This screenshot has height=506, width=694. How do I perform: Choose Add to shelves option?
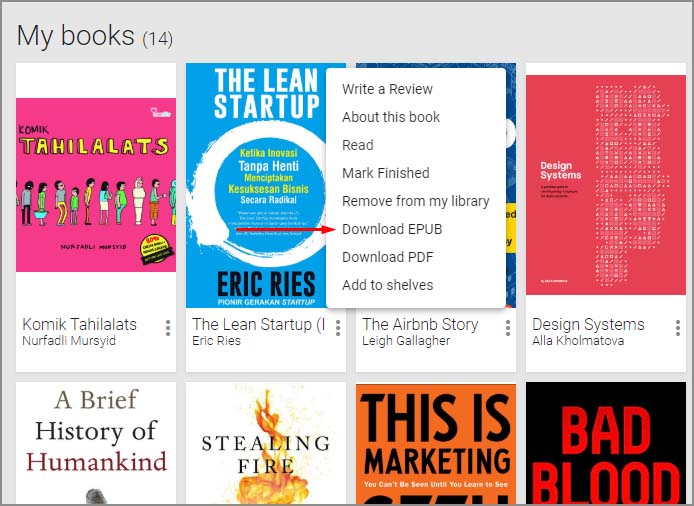pyautogui.click(x=387, y=285)
